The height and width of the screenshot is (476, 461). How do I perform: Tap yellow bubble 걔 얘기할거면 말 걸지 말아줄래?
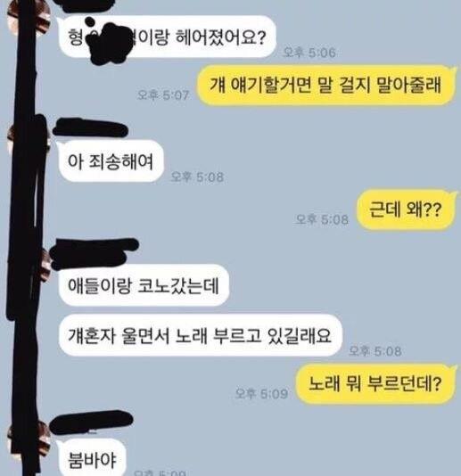326,85
